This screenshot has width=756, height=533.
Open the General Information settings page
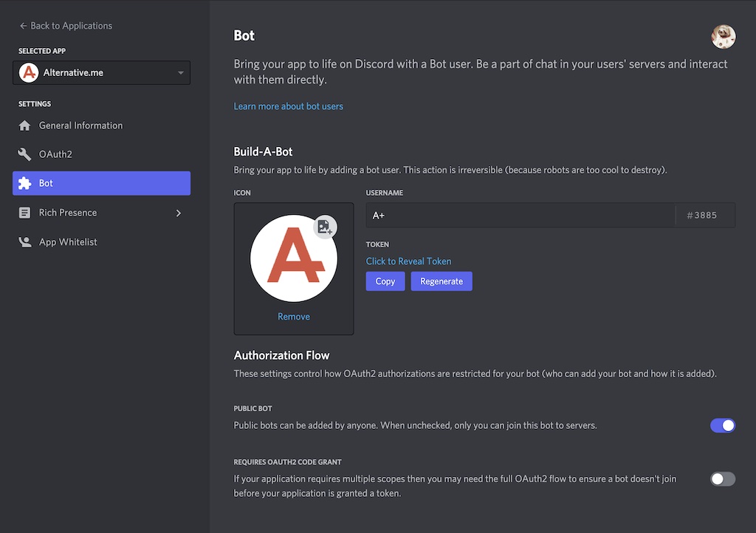pyautogui.click(x=80, y=125)
